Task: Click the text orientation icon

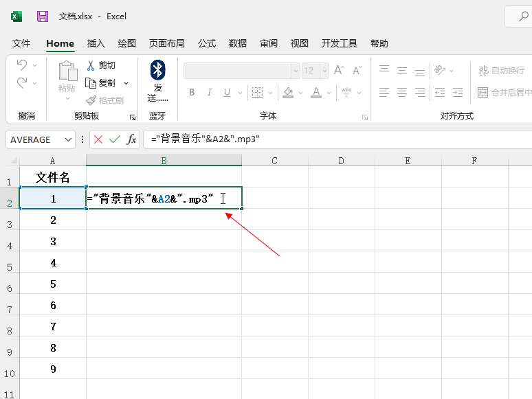Action: 440,70
